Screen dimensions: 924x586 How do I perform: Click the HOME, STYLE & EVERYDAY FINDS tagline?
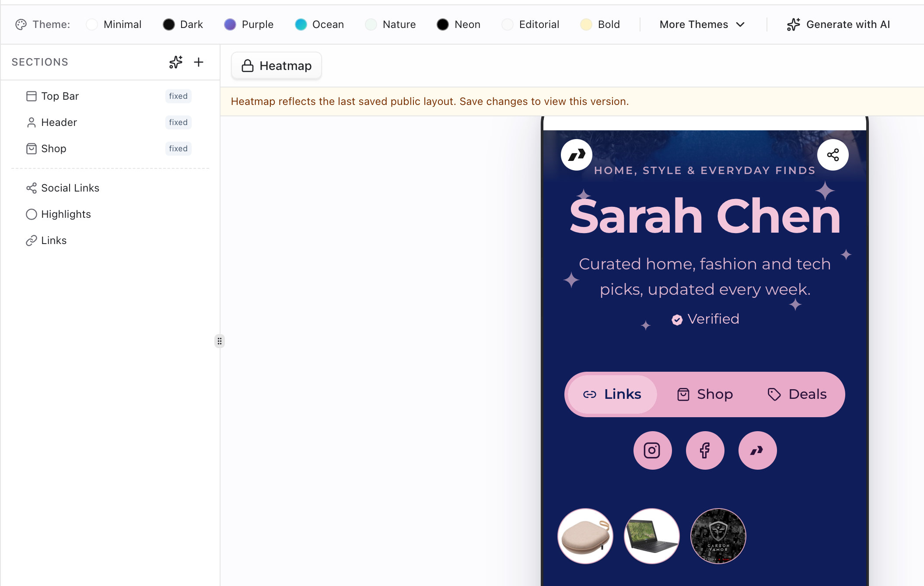click(x=705, y=171)
